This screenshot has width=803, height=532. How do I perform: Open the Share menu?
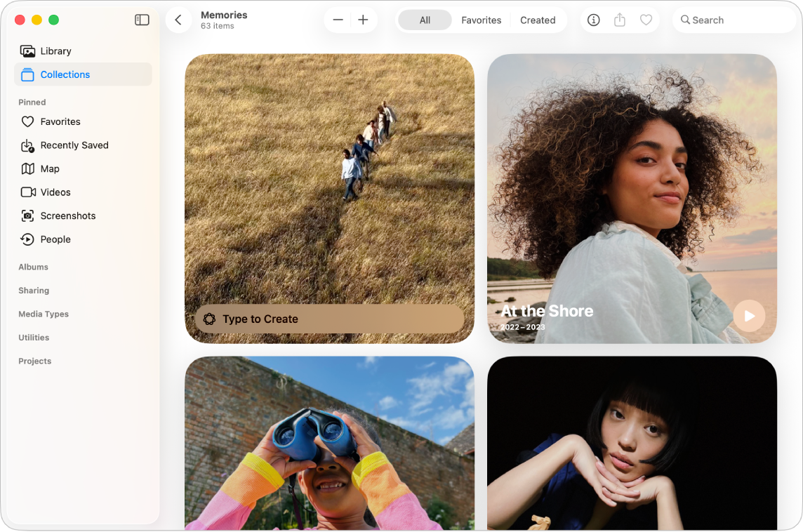click(620, 20)
